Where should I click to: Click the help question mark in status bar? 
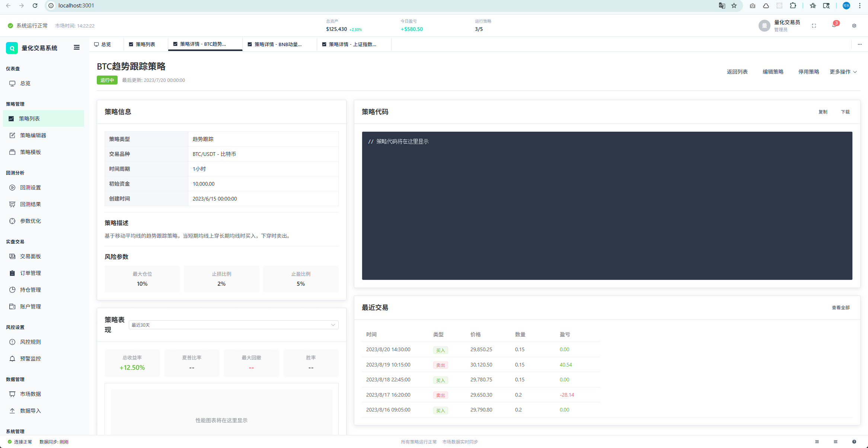click(x=854, y=442)
